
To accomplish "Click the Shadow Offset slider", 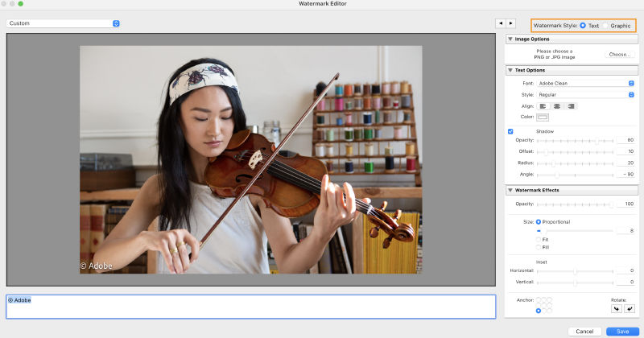I will (575, 152).
